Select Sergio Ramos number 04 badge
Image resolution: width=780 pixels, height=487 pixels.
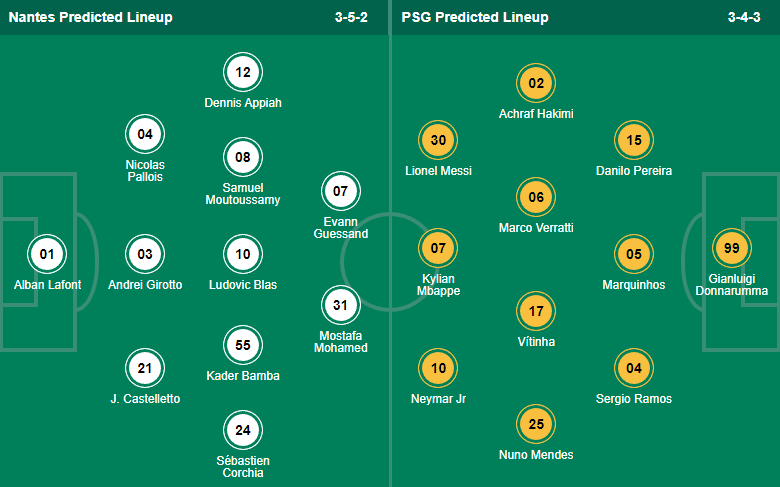(633, 368)
